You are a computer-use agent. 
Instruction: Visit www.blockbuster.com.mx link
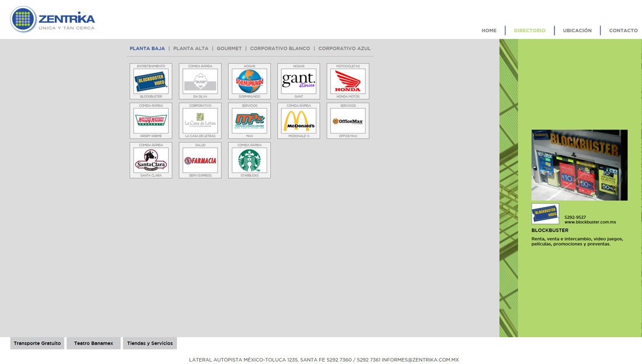click(x=590, y=222)
